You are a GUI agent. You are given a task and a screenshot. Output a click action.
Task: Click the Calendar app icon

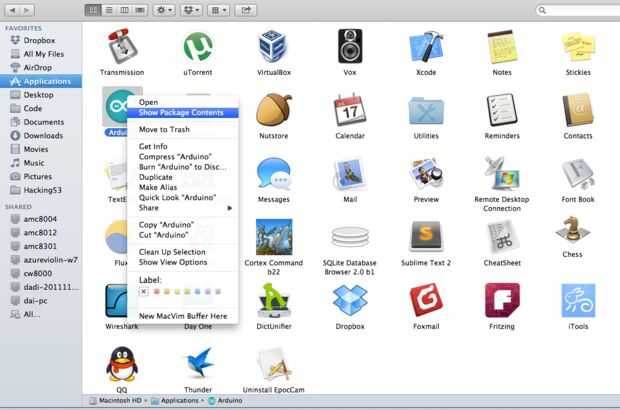pyautogui.click(x=350, y=110)
